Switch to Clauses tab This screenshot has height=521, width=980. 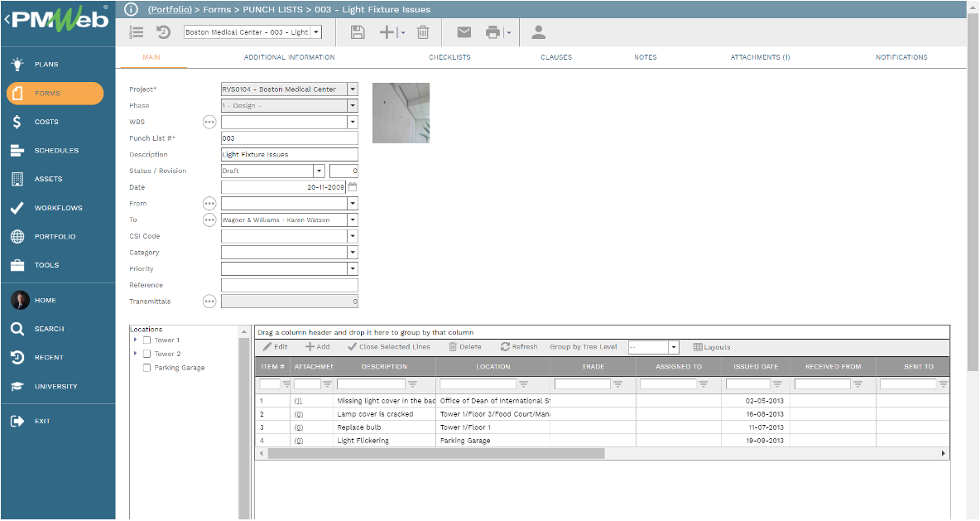tap(556, 57)
